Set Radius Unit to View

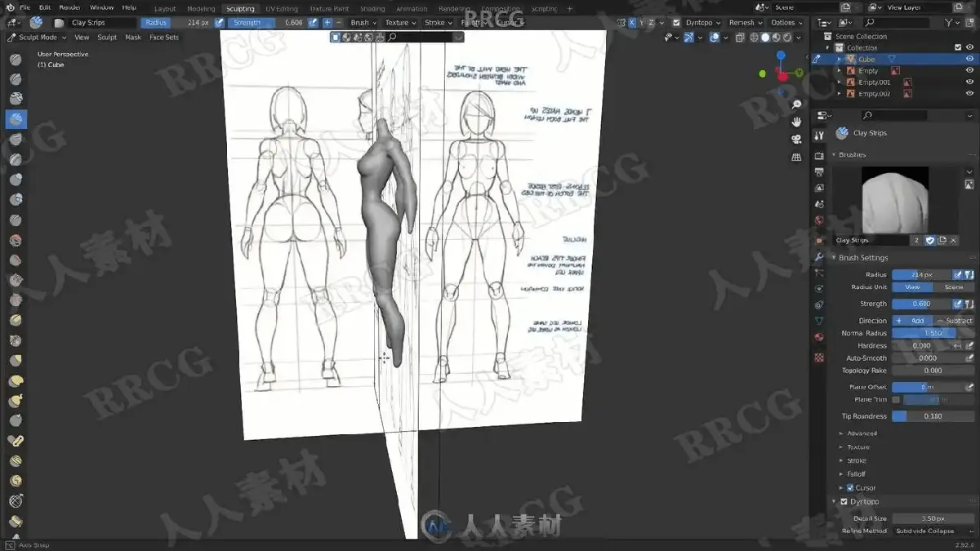point(912,287)
